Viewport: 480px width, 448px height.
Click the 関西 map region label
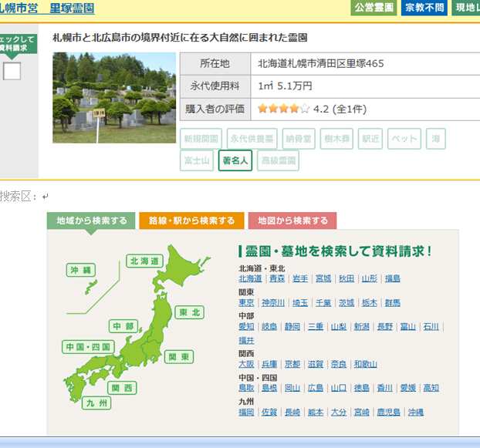pyautogui.click(x=122, y=387)
